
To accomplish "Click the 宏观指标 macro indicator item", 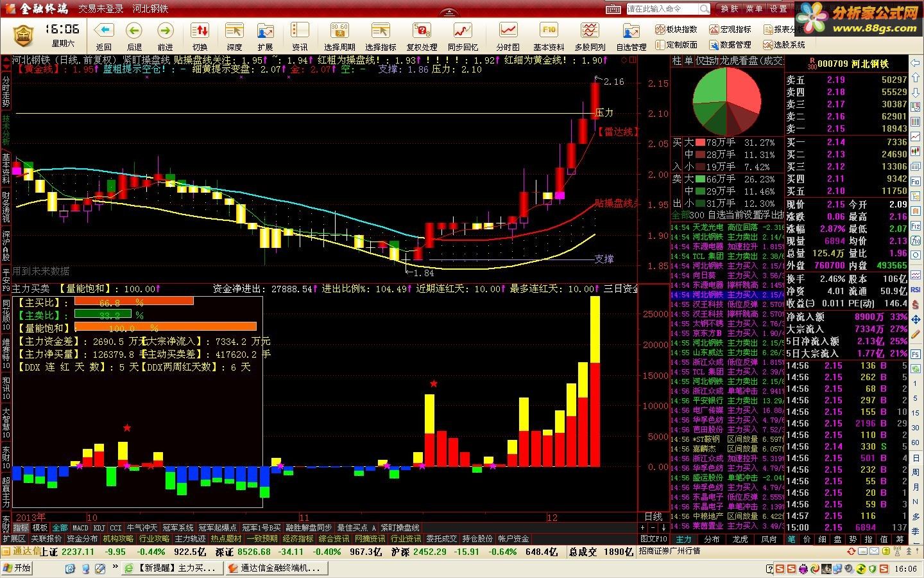I will coord(730,30).
